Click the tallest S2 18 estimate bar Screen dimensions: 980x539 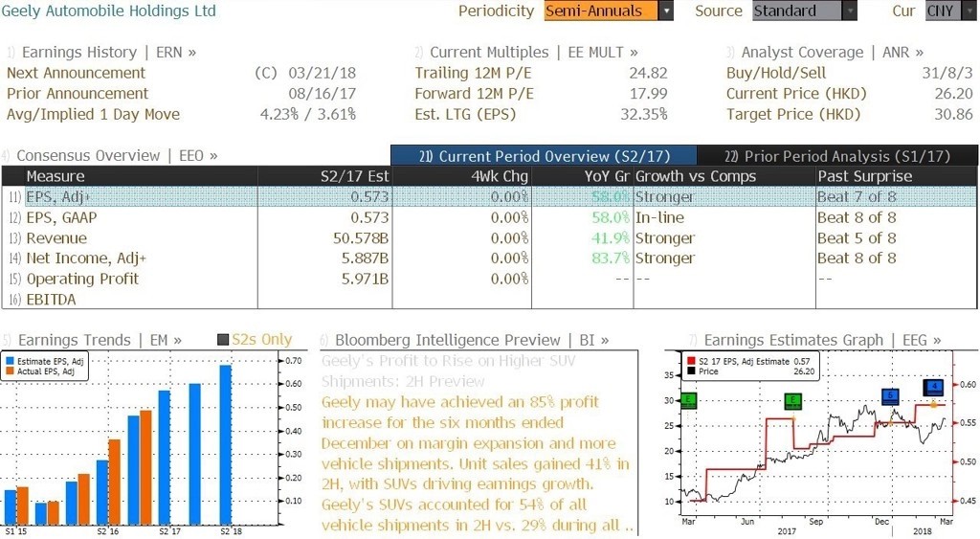(226, 444)
